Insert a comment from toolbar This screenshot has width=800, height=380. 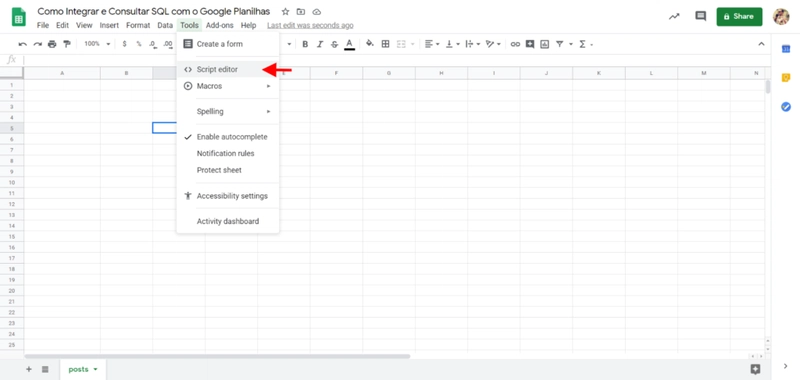530,44
